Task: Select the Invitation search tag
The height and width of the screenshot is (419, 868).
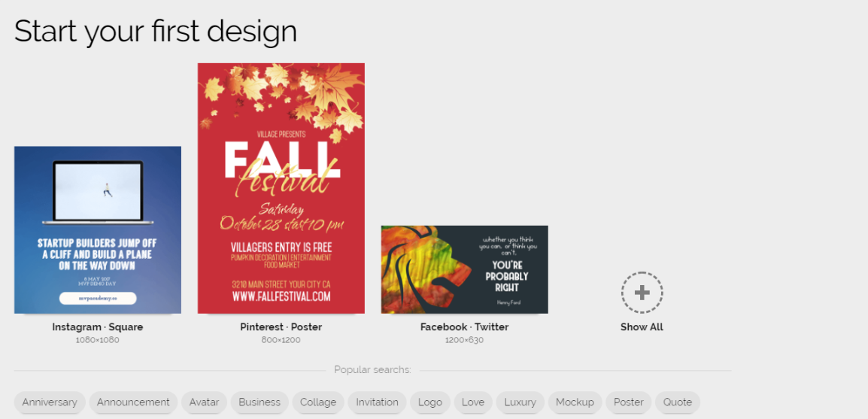Action: [x=377, y=402]
